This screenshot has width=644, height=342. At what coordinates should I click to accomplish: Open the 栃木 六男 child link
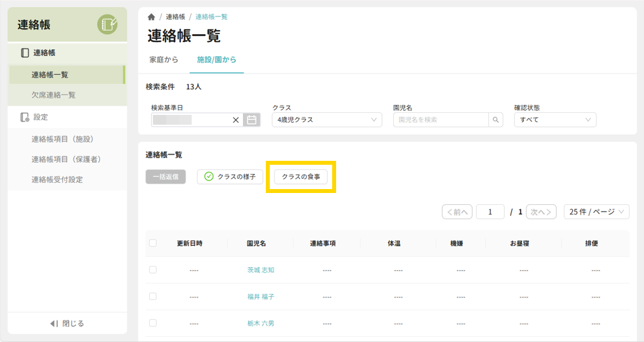(261, 324)
